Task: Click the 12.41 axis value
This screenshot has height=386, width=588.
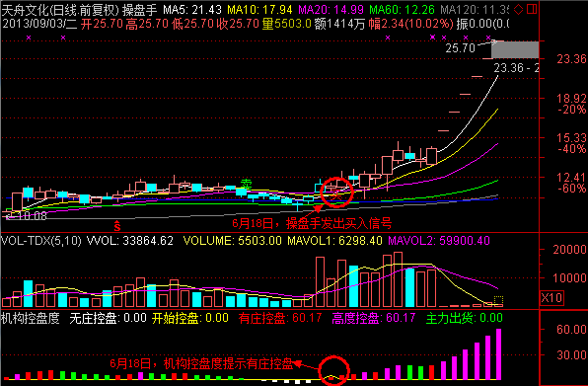Action: 571,177
